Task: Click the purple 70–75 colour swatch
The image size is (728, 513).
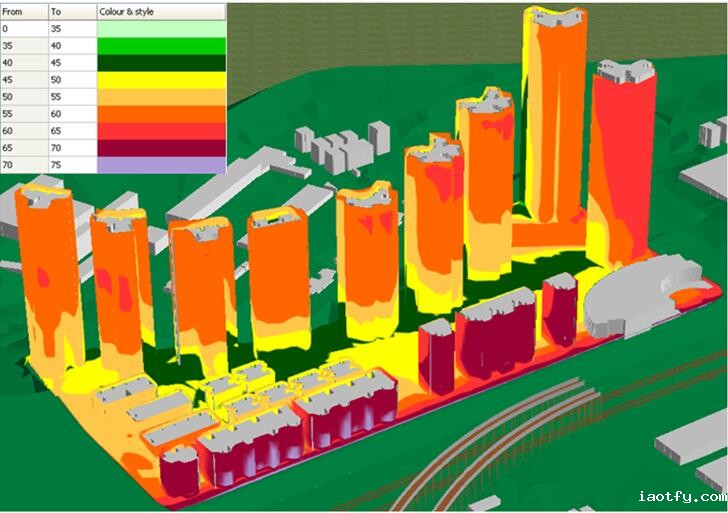Action: point(160,163)
